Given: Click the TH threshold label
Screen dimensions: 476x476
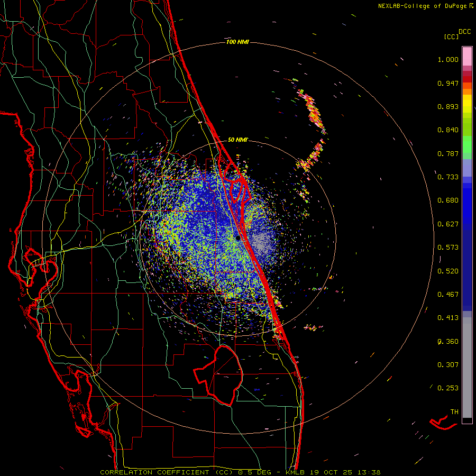Looking at the screenshot, I should point(454,412).
